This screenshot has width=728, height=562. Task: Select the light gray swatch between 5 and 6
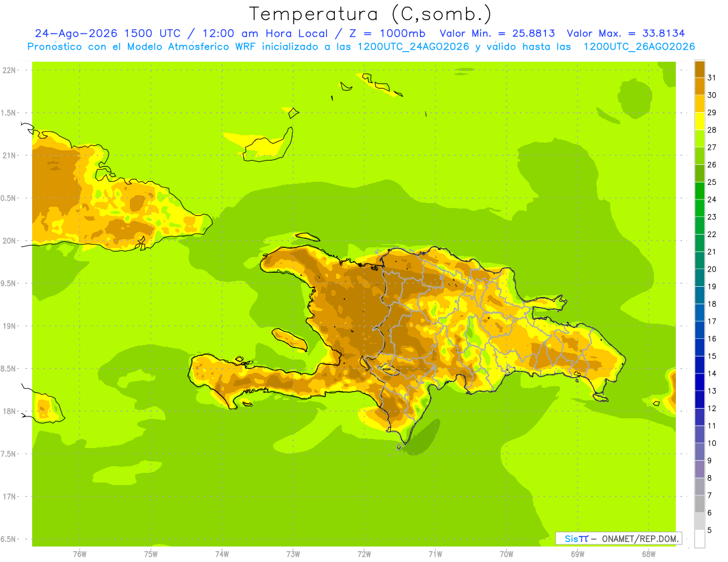(x=699, y=521)
